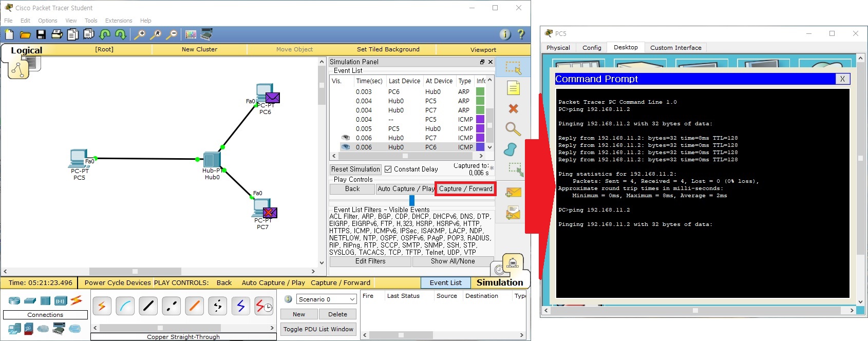
Task: Reset zoom with the R magnifier
Action: (x=155, y=34)
